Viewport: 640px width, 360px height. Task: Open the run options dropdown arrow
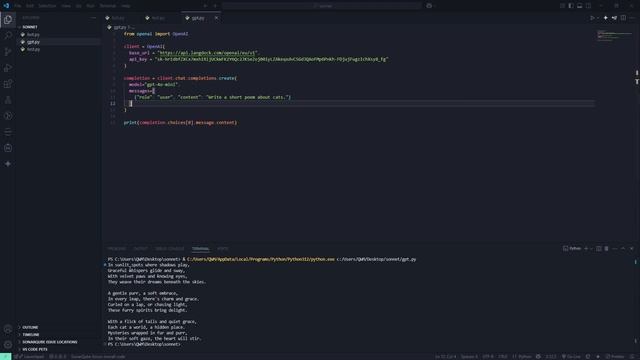coord(598,18)
